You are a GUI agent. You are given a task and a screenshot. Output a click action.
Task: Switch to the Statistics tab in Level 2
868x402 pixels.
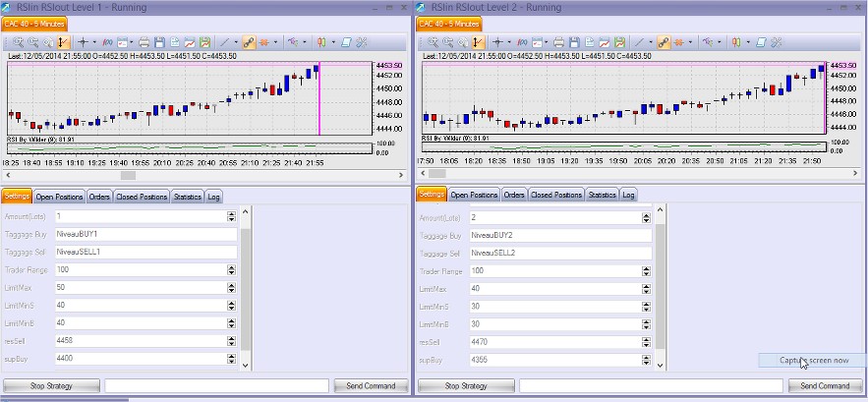(x=603, y=195)
